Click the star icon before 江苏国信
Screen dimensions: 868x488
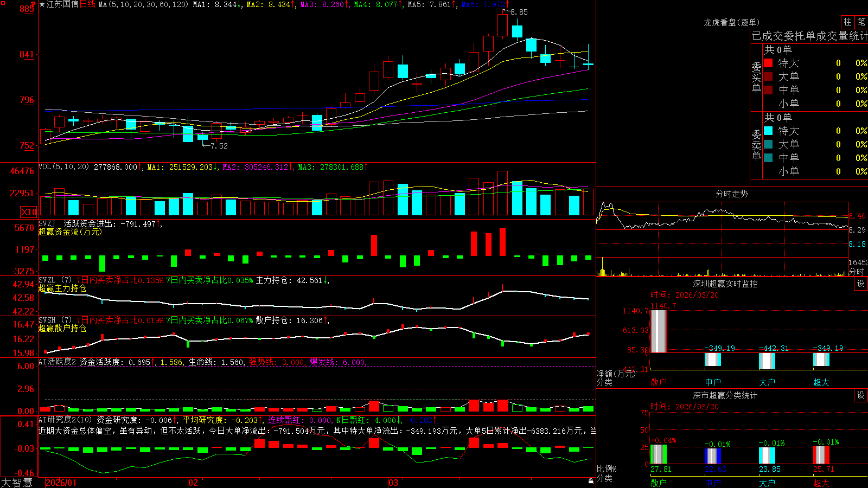tap(42, 4)
